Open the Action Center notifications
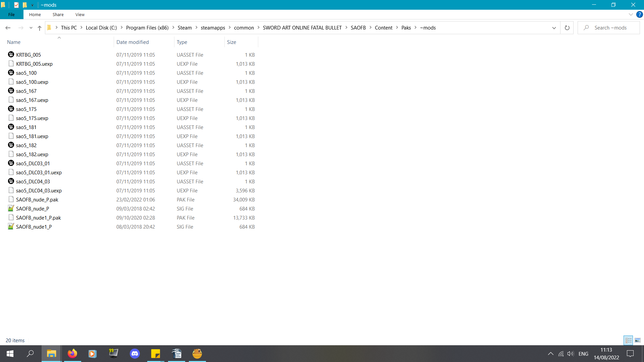This screenshot has height=362, width=644. [630, 354]
